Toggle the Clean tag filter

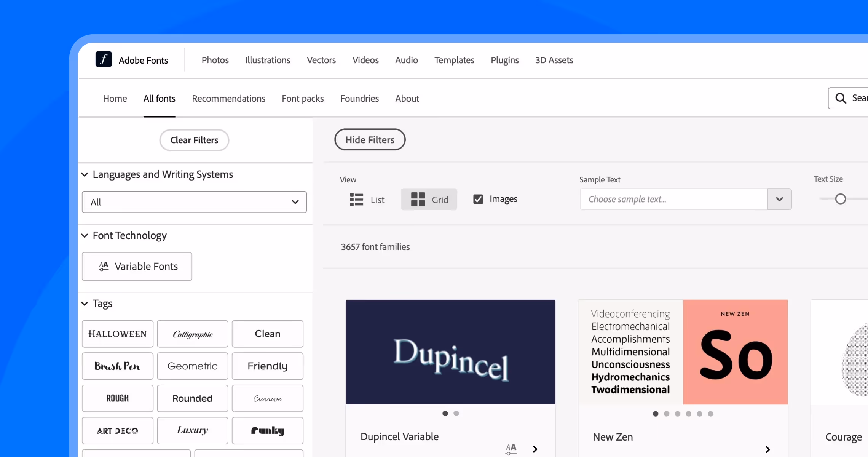point(267,334)
